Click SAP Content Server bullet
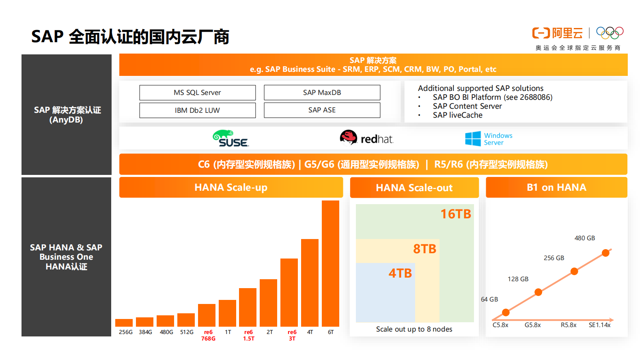Viewport: 644px width, 362px height. [467, 106]
